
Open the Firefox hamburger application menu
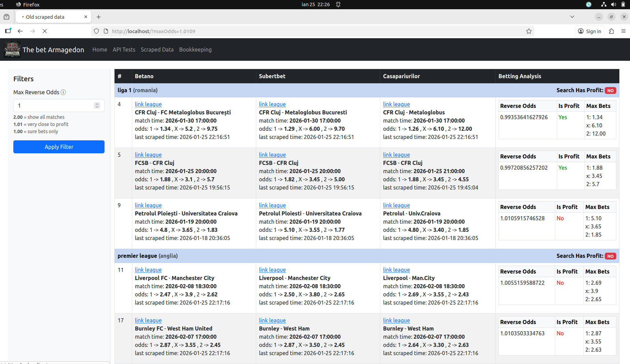pyautogui.click(x=623, y=31)
